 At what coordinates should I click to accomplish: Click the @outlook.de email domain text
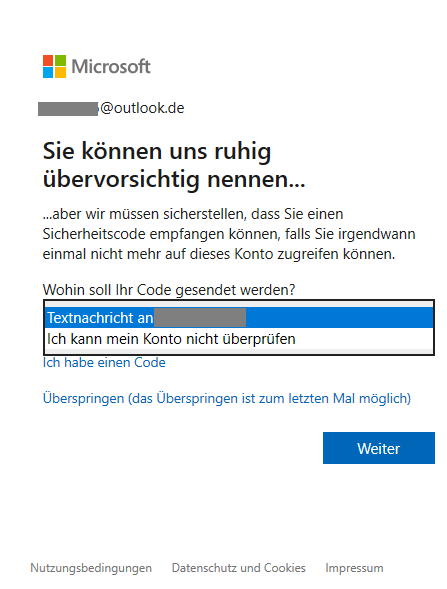142,108
